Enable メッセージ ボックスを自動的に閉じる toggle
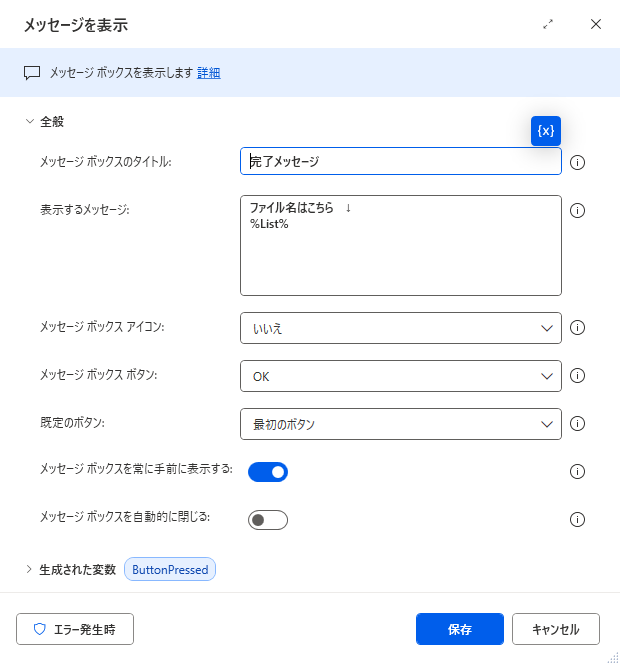 click(268, 520)
